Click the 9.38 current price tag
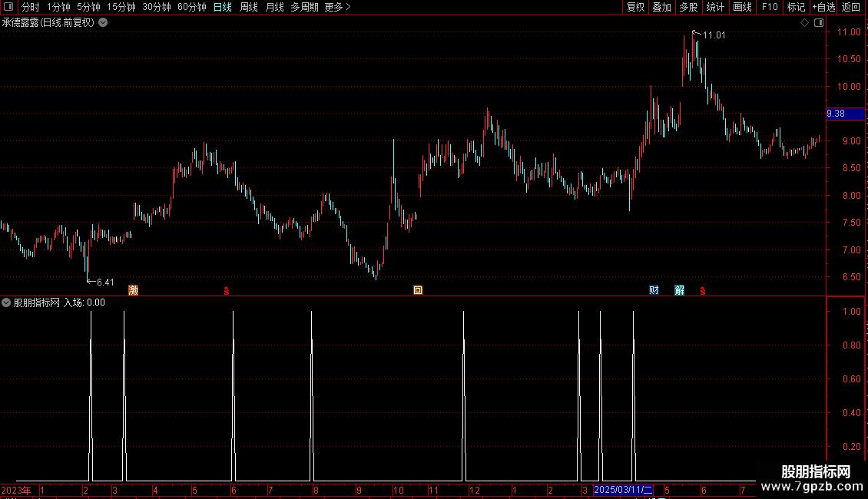Screen dimensions: 868x499 click(845, 114)
